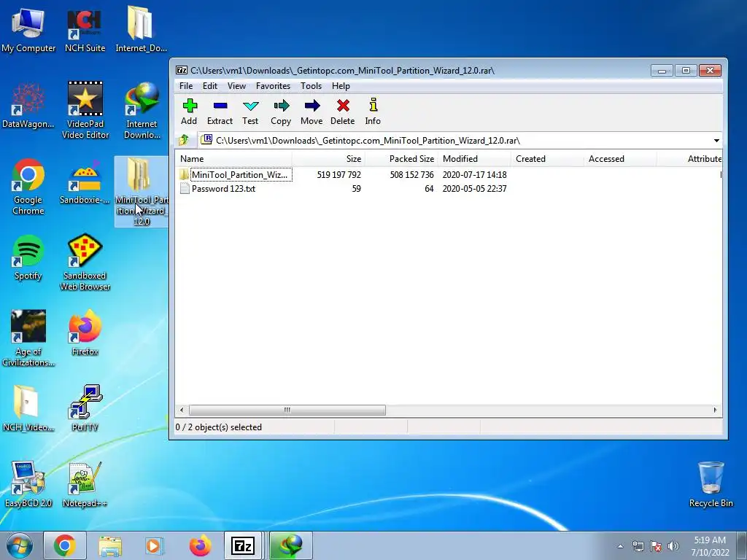Select Internet_Do... folder on desktop
Screen dimensions: 747x560
(141, 30)
